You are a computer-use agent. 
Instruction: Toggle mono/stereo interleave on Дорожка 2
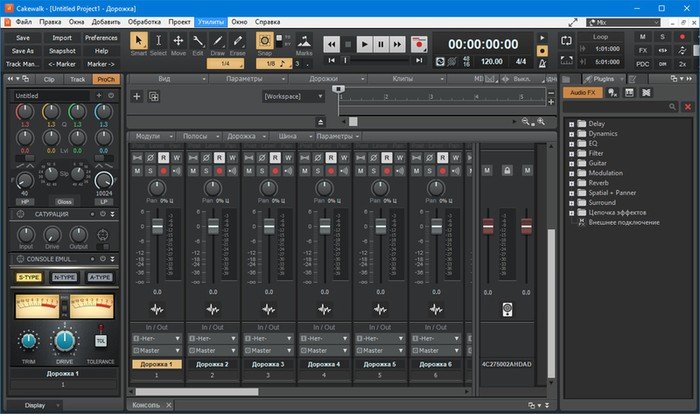coord(193,158)
